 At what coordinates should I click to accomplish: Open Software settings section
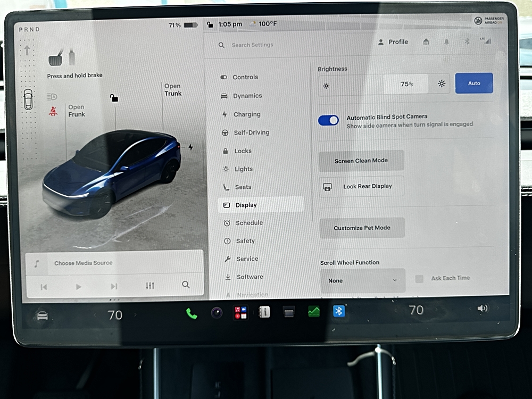(x=244, y=277)
